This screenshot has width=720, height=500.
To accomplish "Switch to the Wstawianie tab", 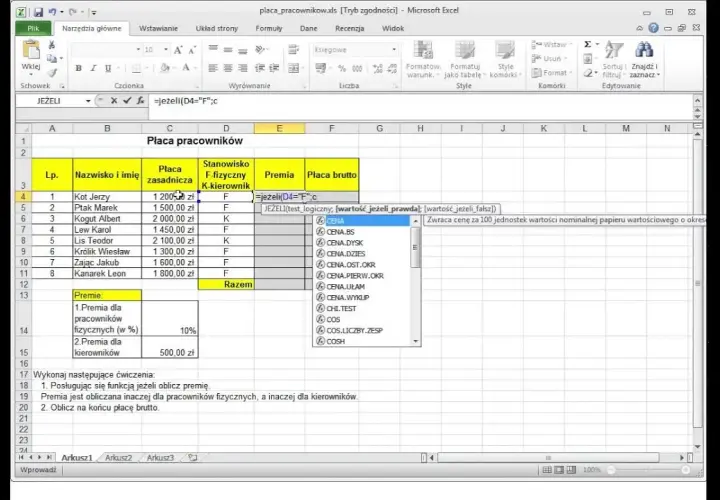I will (158, 28).
